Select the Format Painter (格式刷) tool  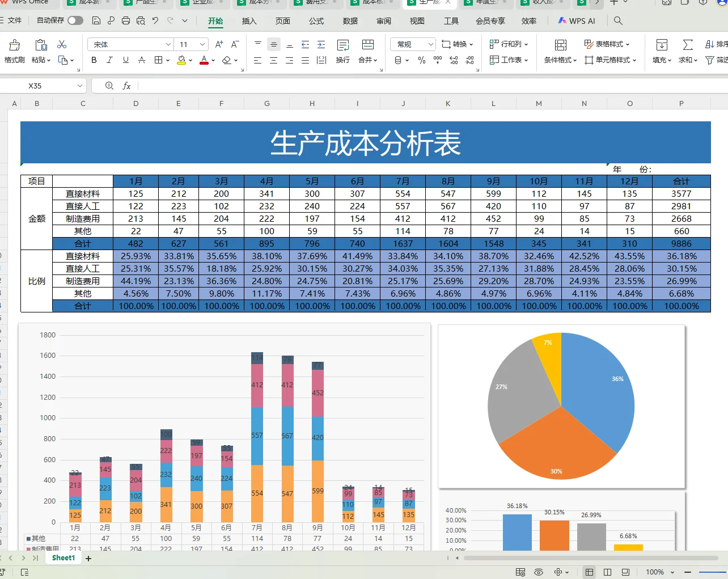pos(14,50)
